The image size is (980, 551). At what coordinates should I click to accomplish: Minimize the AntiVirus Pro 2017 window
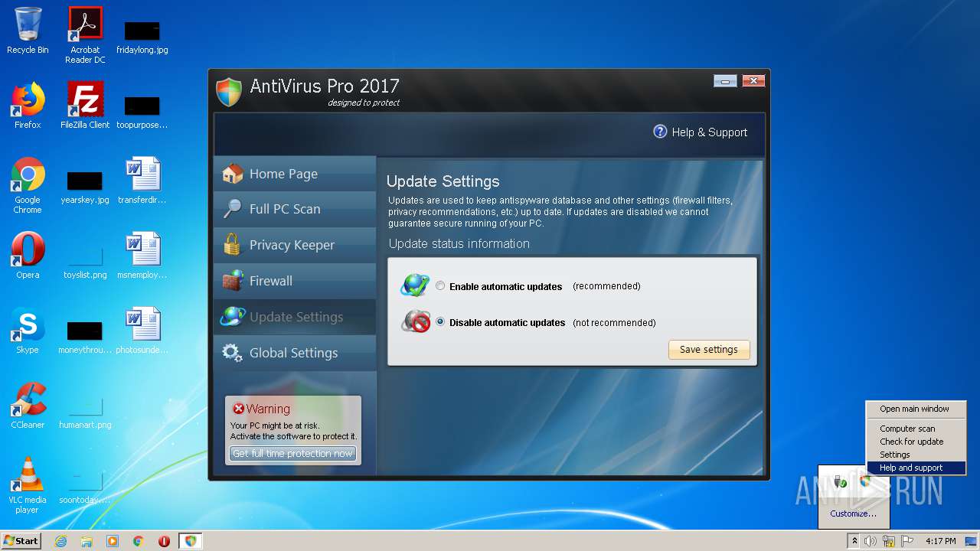pos(725,80)
